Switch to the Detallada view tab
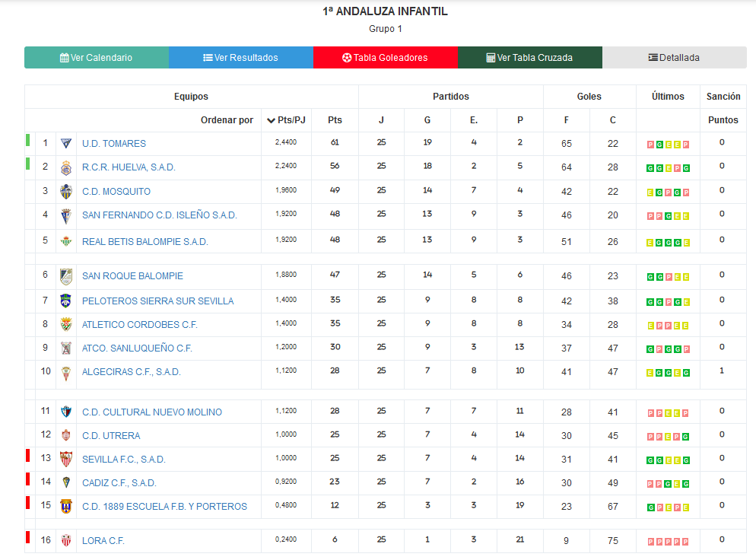 tap(674, 57)
